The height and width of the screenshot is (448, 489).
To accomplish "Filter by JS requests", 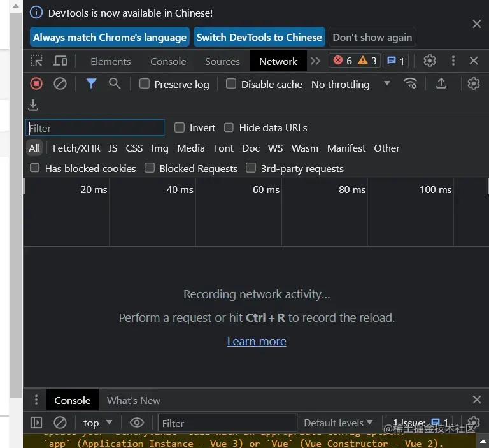I will click(x=113, y=148).
